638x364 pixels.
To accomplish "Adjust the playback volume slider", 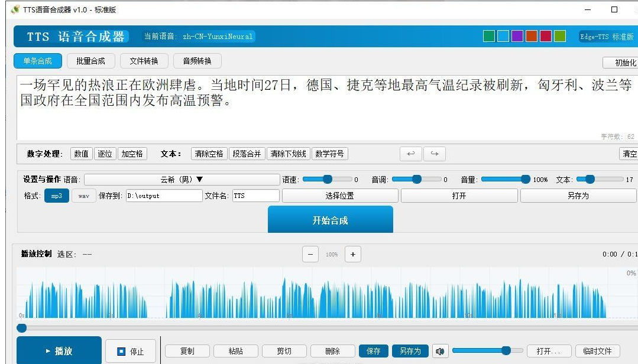I will point(487,350).
